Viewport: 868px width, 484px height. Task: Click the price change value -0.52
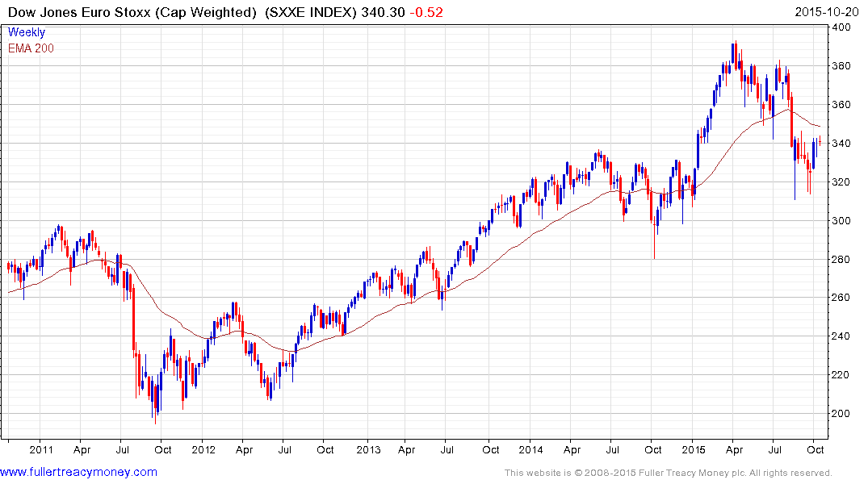(x=426, y=12)
